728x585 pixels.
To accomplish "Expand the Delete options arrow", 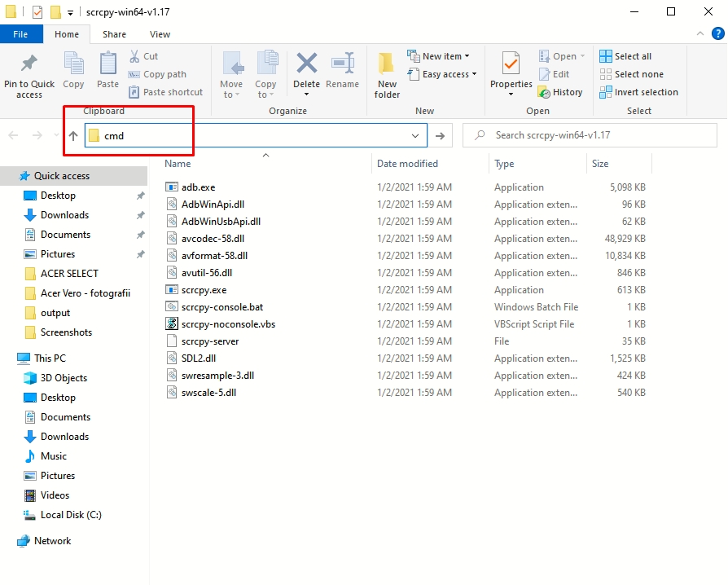I will [306, 95].
